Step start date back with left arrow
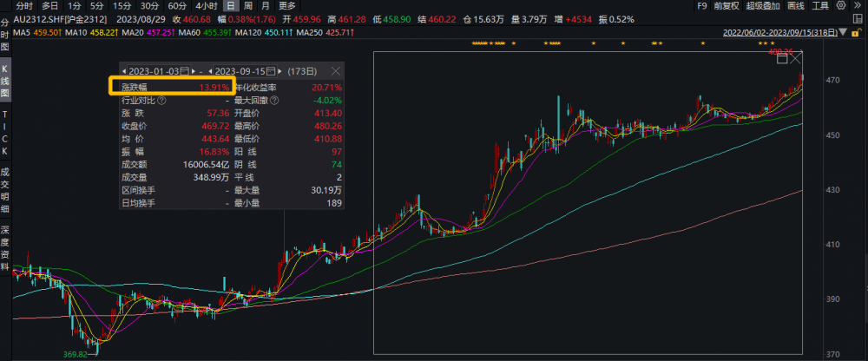Image resolution: width=868 pixels, height=361 pixels. tap(124, 70)
